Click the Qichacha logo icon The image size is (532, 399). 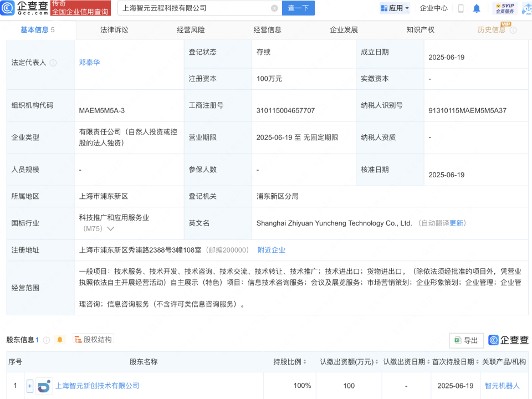pos(7,8)
